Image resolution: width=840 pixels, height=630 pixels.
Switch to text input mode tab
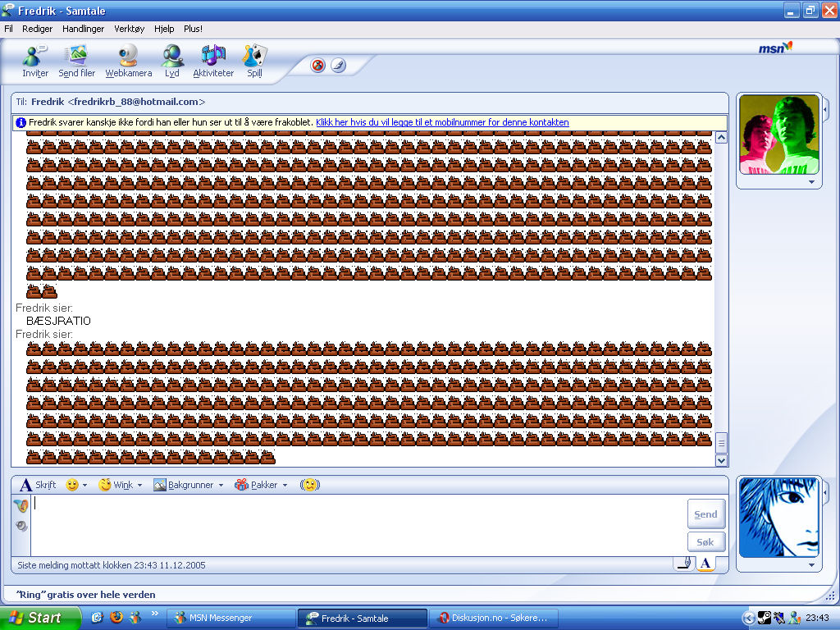point(705,563)
